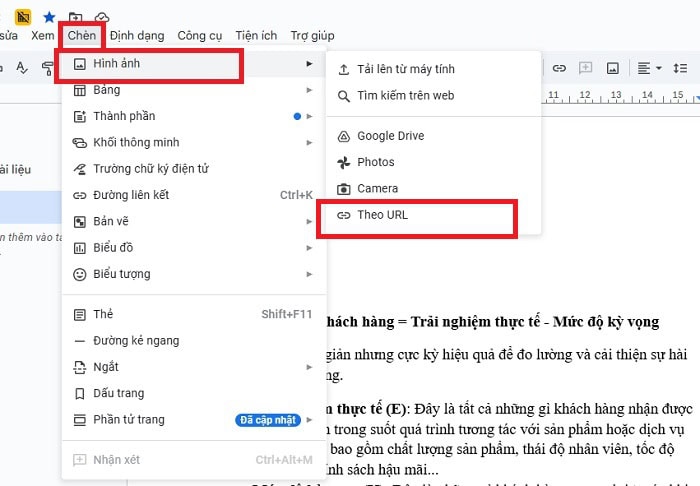Click the move-to-folder icon in title bar
Viewport: 700px width, 486px height.
(76, 16)
